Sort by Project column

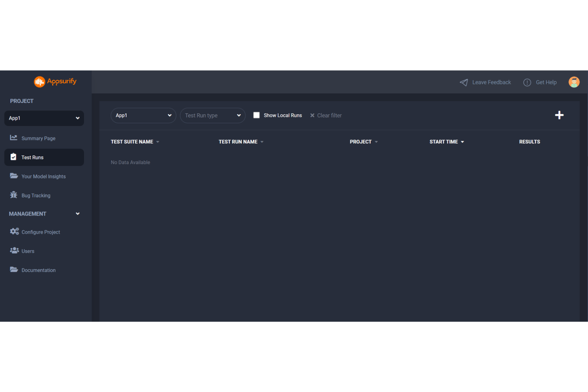(x=364, y=142)
